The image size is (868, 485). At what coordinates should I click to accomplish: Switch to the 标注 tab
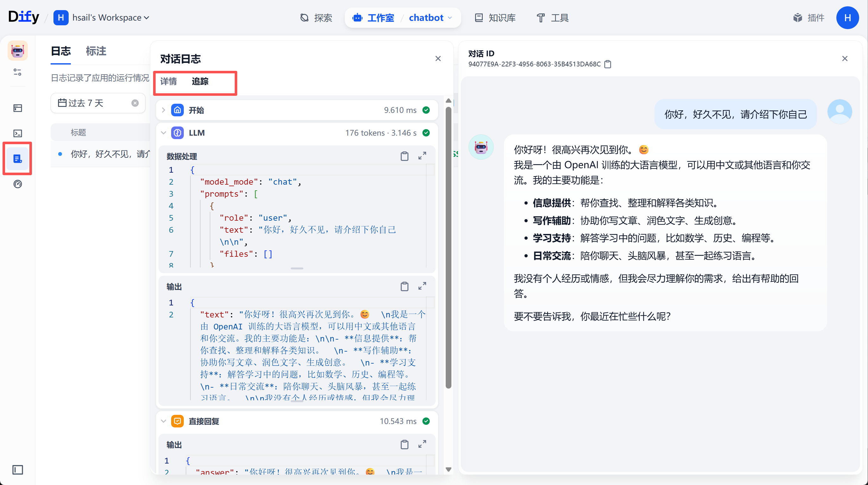96,51
